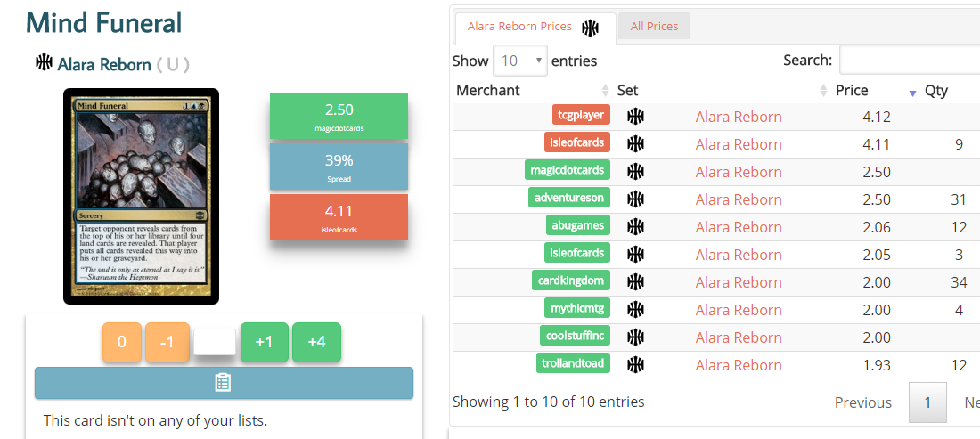Click the Mind Funeral card image
The height and width of the screenshot is (439, 980).
141,197
